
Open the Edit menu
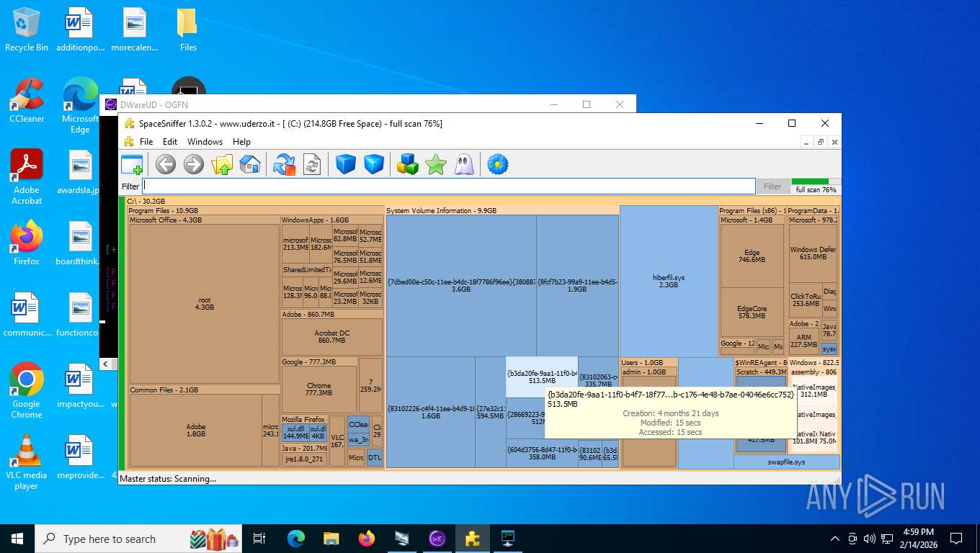[170, 142]
